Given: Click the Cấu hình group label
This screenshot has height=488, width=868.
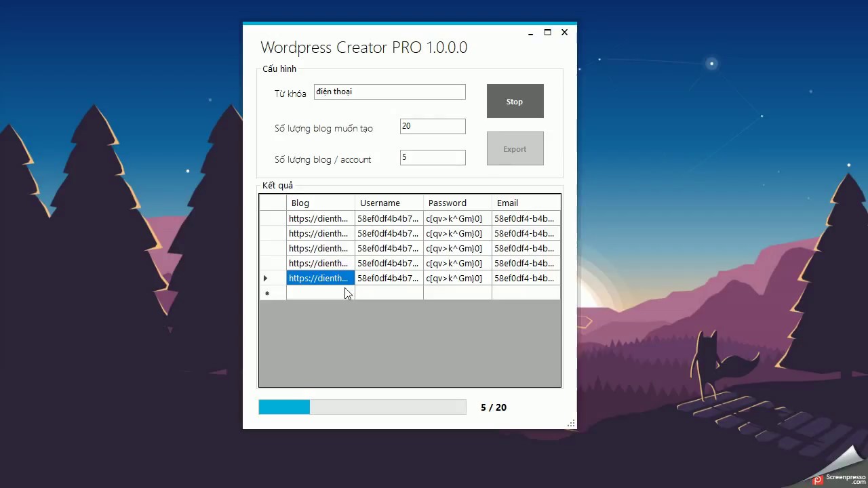Looking at the screenshot, I should (x=279, y=69).
